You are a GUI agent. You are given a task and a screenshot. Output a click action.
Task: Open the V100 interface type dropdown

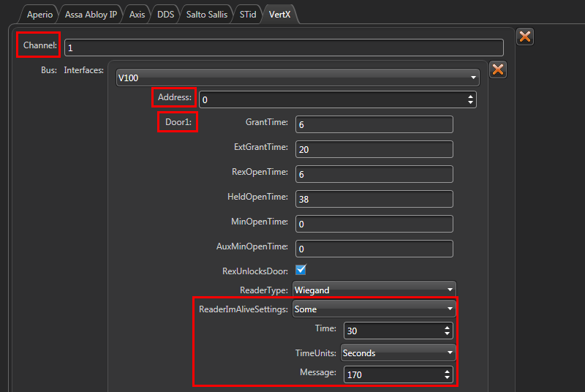tap(297, 78)
